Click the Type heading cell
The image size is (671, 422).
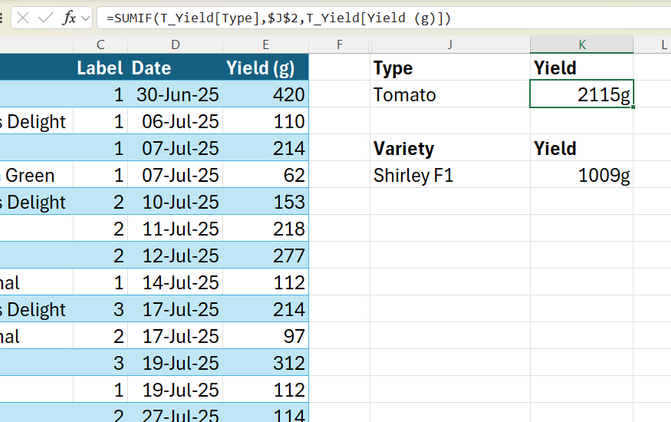pyautogui.click(x=450, y=68)
